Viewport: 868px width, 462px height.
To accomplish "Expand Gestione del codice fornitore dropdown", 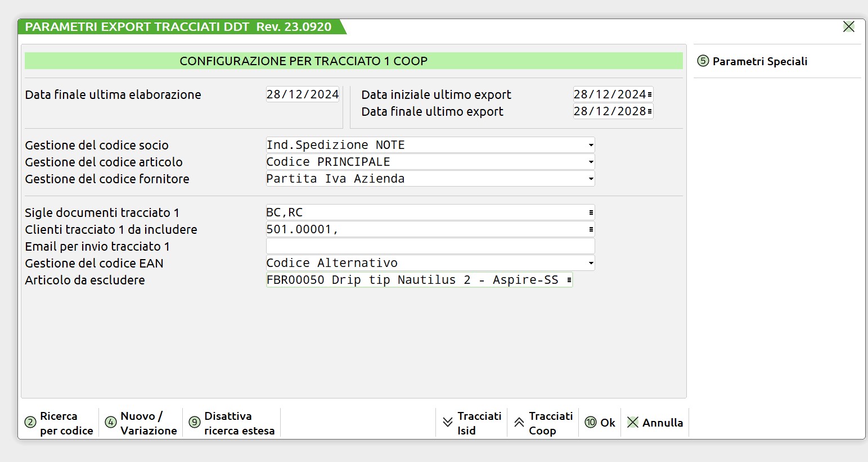I will pos(591,179).
